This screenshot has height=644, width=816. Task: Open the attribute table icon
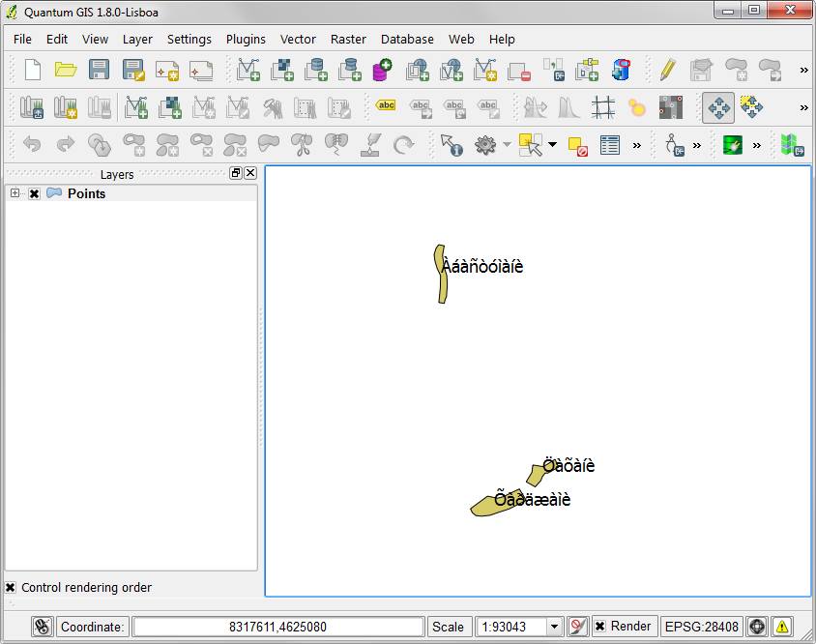610,144
